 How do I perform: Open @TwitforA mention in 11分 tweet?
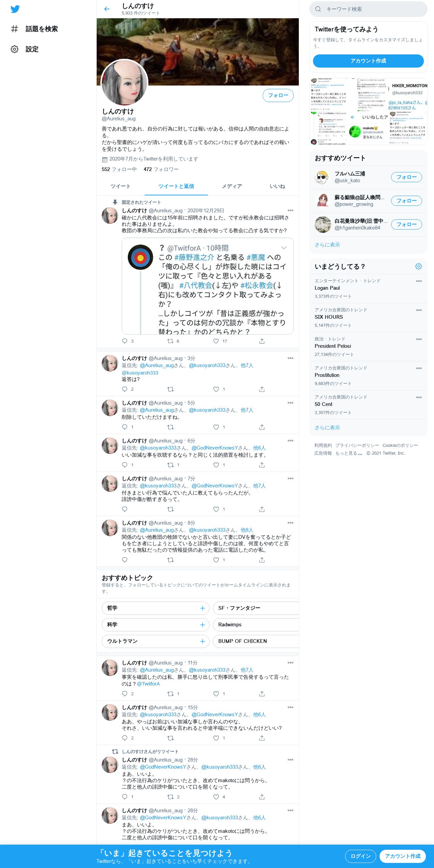click(x=148, y=684)
